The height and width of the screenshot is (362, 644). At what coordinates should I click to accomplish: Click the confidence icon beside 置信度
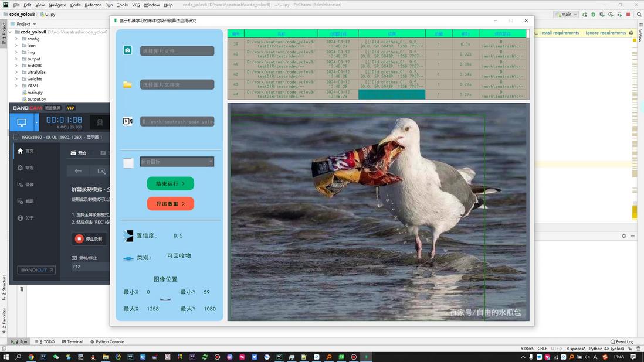128,235
